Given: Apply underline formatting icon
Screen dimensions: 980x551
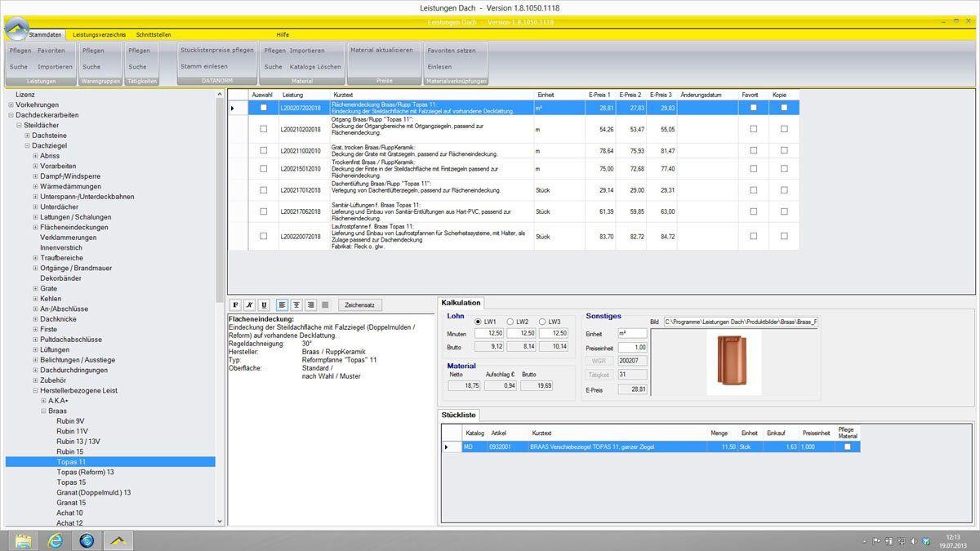Looking at the screenshot, I should [263, 304].
